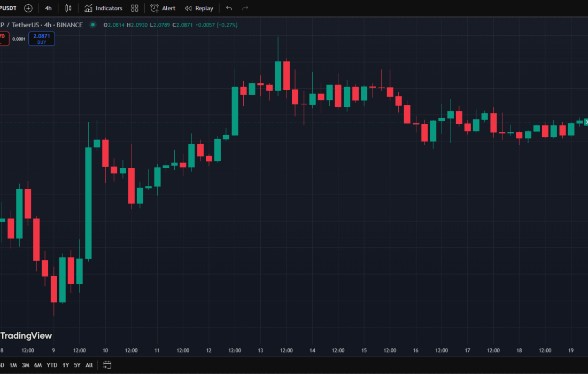Open the indicator templates grid icon
The width and height of the screenshot is (588, 374).
point(135,8)
